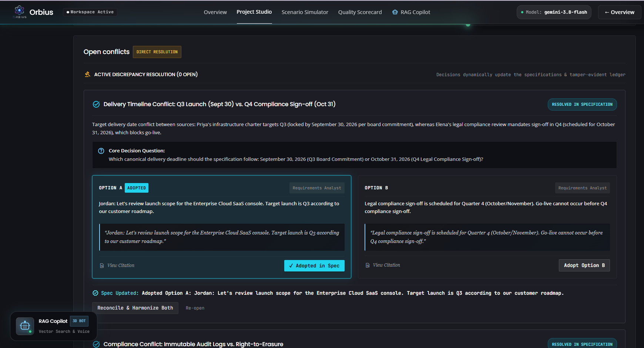The height and width of the screenshot is (348, 644).
Task: Click the tamper-evident ledger note text
Action: 531,75
